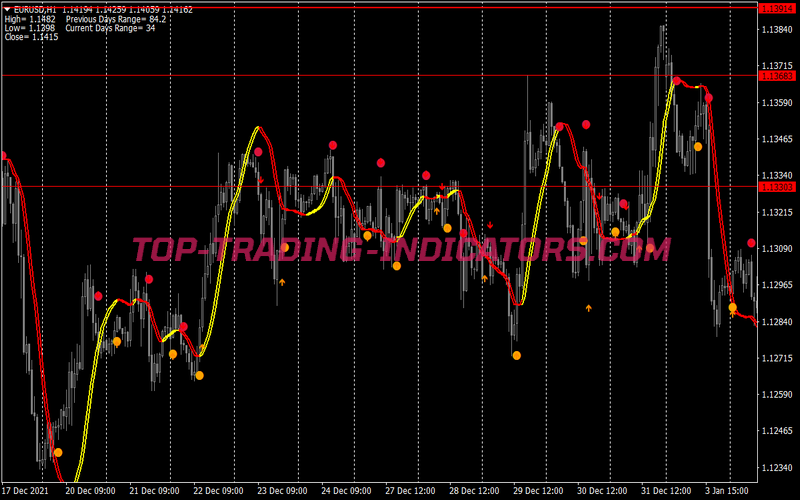800x500 pixels.
Task: Select the horizontal red line at 1.13303
Action: (x=380, y=187)
